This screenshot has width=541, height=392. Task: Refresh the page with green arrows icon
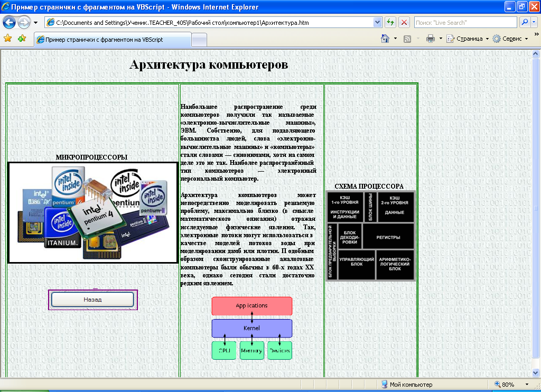[390, 23]
